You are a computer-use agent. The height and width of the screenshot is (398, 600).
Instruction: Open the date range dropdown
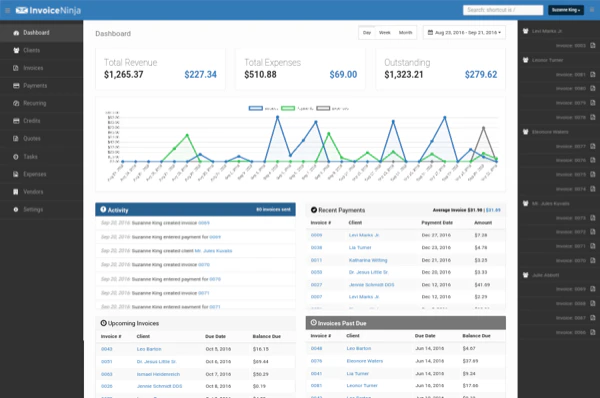(x=464, y=33)
